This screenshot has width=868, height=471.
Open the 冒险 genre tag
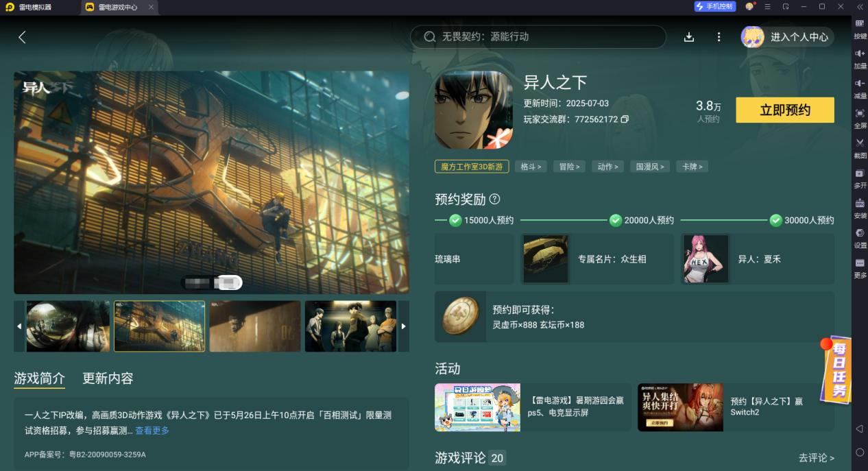[x=569, y=167]
